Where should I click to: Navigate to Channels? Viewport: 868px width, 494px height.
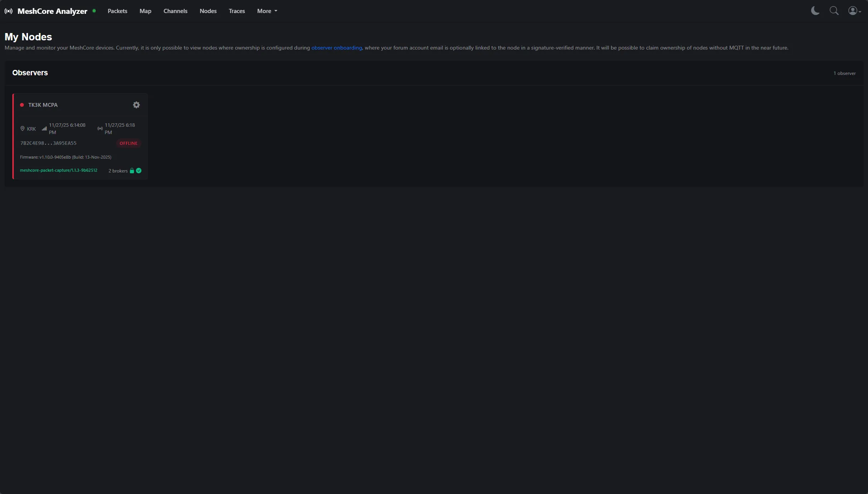coord(175,11)
